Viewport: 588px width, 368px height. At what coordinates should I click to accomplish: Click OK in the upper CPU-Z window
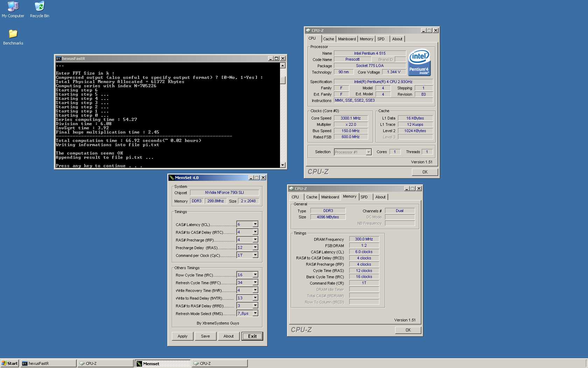click(x=425, y=172)
